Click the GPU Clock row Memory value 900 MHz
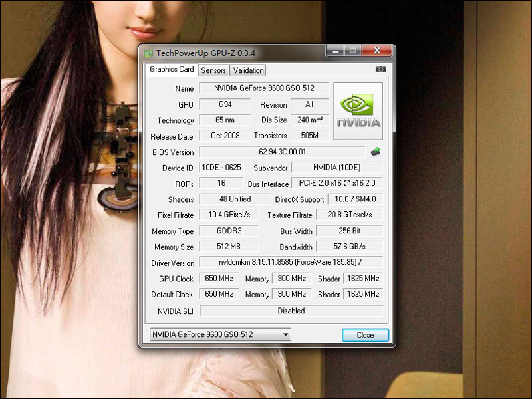The height and width of the screenshot is (399, 532). [x=292, y=279]
